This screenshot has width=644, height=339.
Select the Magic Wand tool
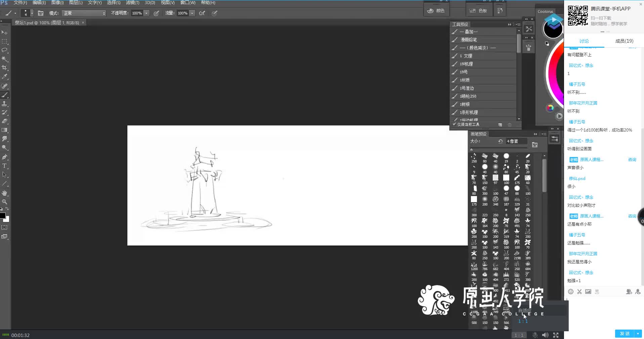click(x=4, y=59)
